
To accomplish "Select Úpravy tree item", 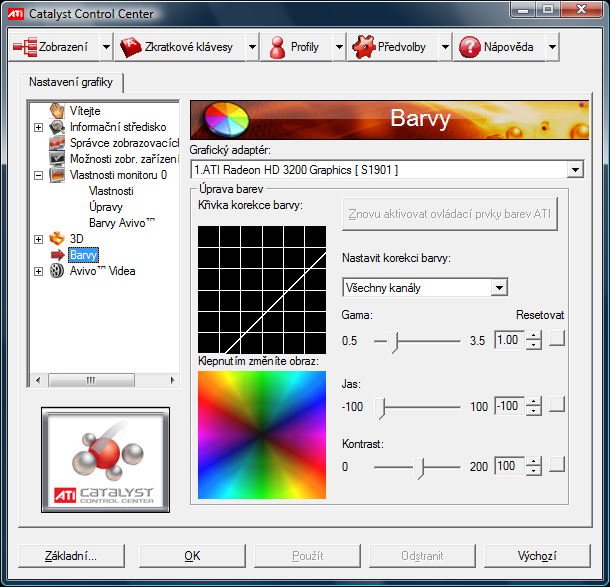I will point(106,207).
